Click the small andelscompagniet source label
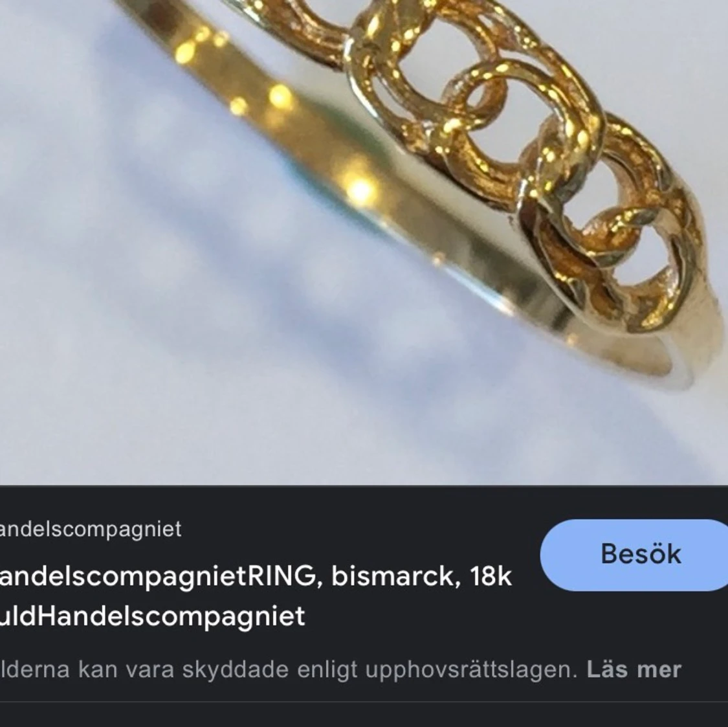 pos(91,529)
